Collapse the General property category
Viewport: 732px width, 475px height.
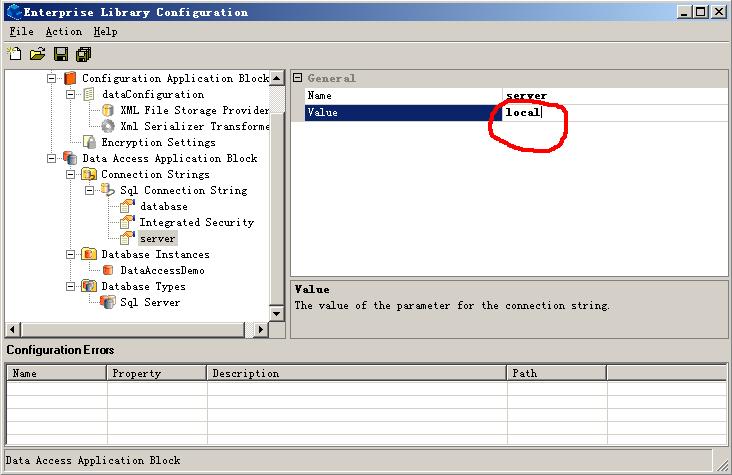click(297, 78)
